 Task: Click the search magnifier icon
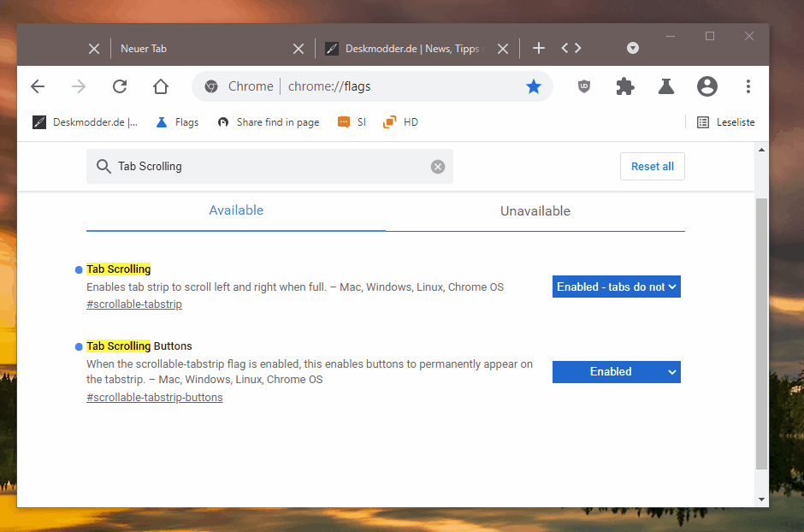click(x=103, y=166)
